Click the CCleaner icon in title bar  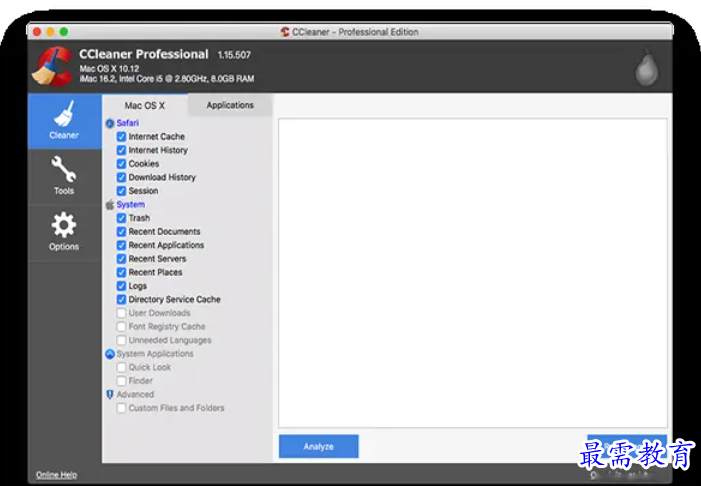coord(285,32)
